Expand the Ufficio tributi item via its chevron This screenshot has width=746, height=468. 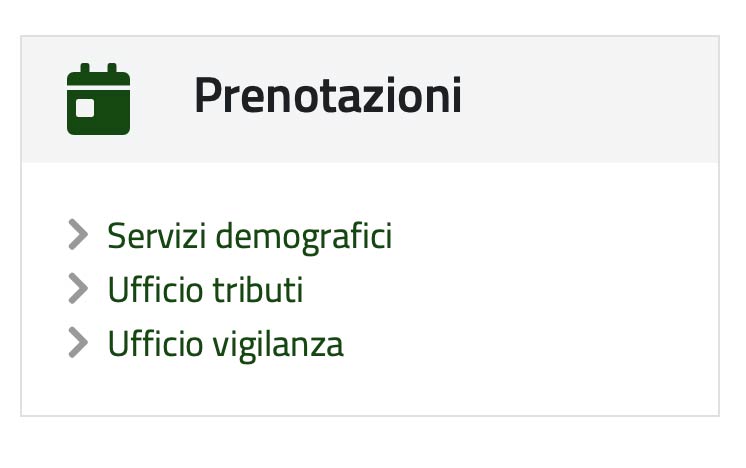[x=79, y=288]
